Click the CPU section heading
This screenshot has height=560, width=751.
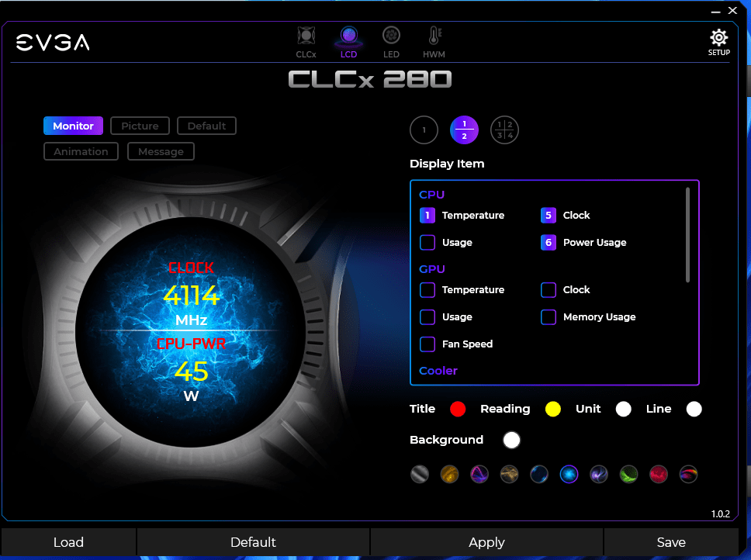(x=432, y=195)
